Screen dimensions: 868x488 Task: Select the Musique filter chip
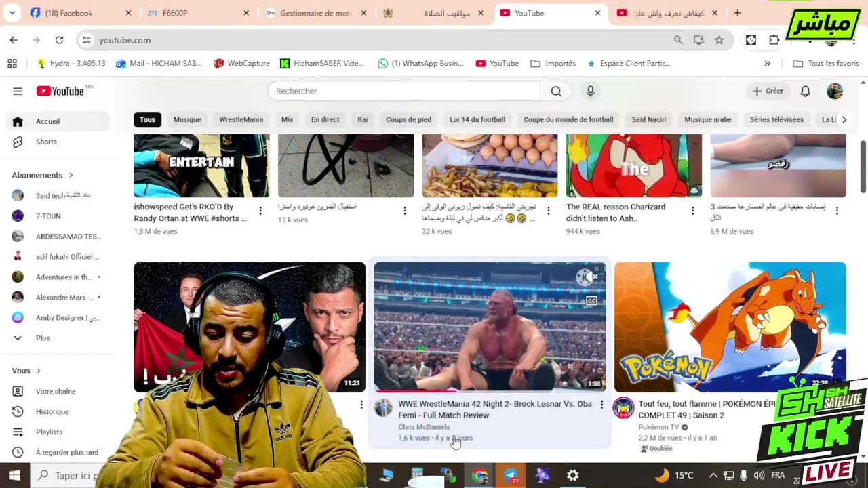(x=187, y=119)
